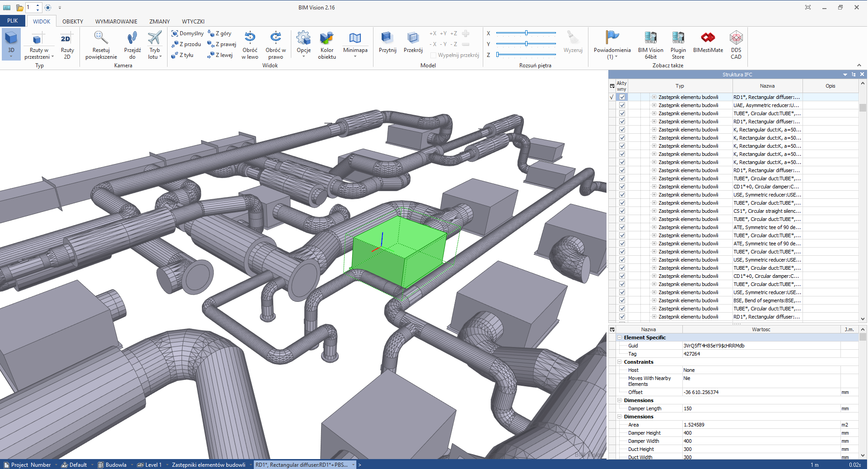Image resolution: width=868 pixels, height=469 pixels.
Task: Open BIMestiMate plugin icon
Action: [708, 38]
